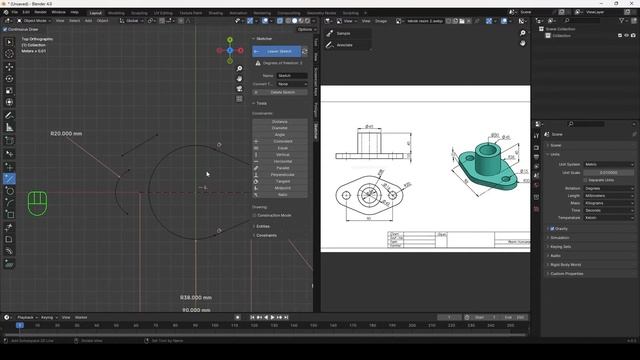
Task: Select the Add Rectangle sketch tool
Action: coord(9,214)
